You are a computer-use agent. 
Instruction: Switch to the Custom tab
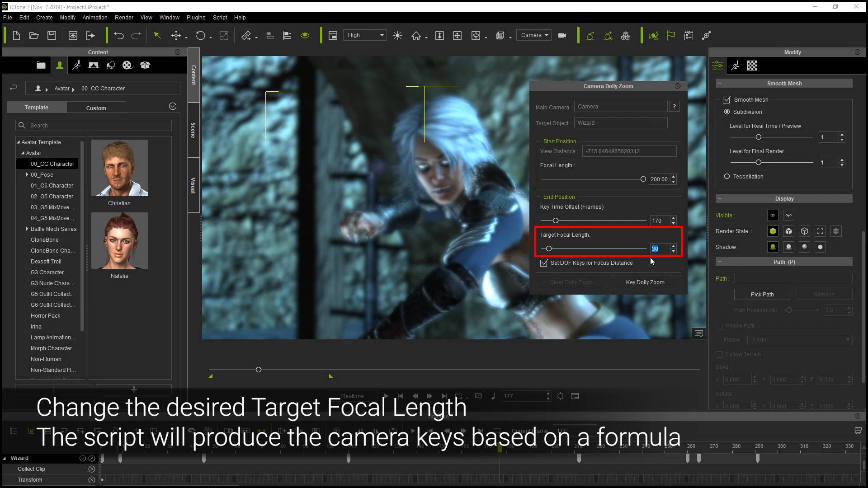(x=96, y=108)
